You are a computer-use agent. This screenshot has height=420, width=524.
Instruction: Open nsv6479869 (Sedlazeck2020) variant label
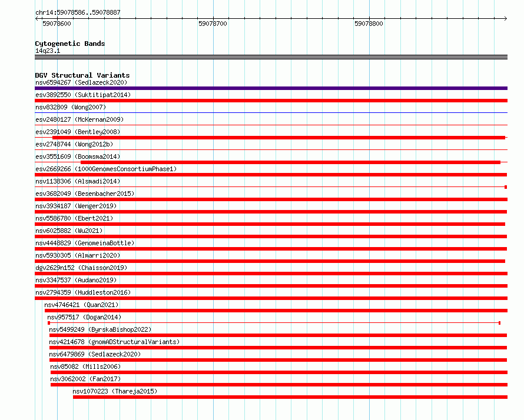[x=95, y=354]
